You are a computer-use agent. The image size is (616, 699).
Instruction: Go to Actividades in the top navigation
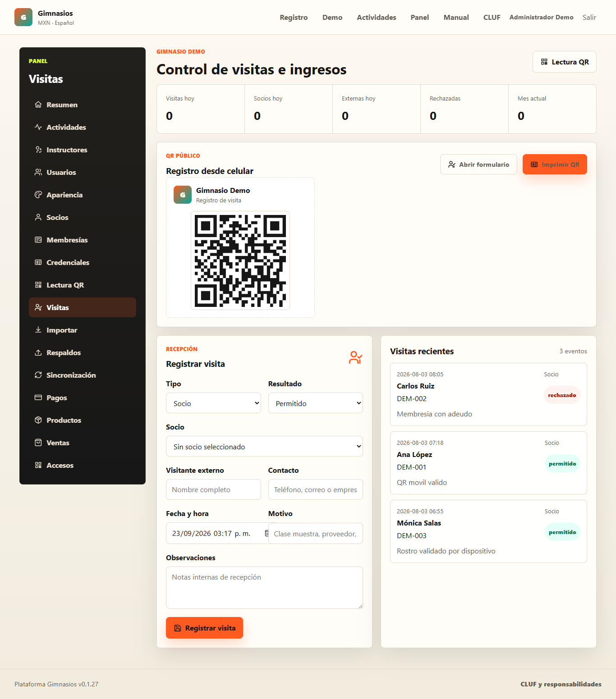tap(377, 17)
